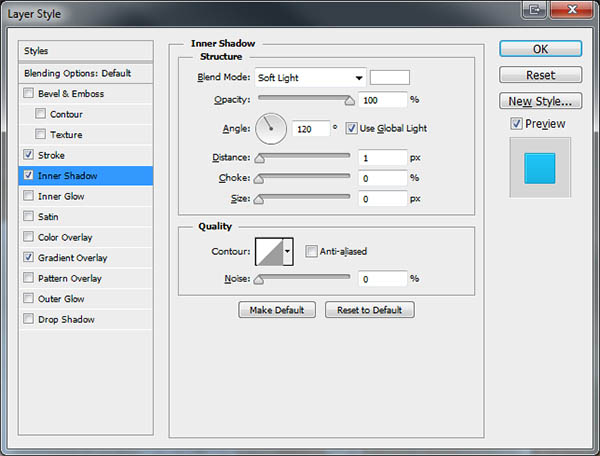This screenshot has width=600, height=456.
Task: Disable the Preview checkbox
Action: (515, 124)
